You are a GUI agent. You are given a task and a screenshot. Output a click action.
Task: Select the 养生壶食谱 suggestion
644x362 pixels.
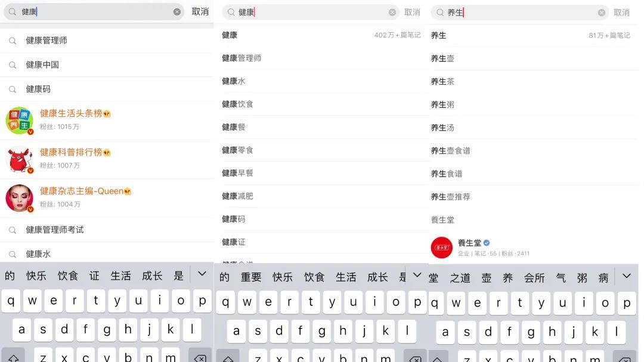coord(451,151)
